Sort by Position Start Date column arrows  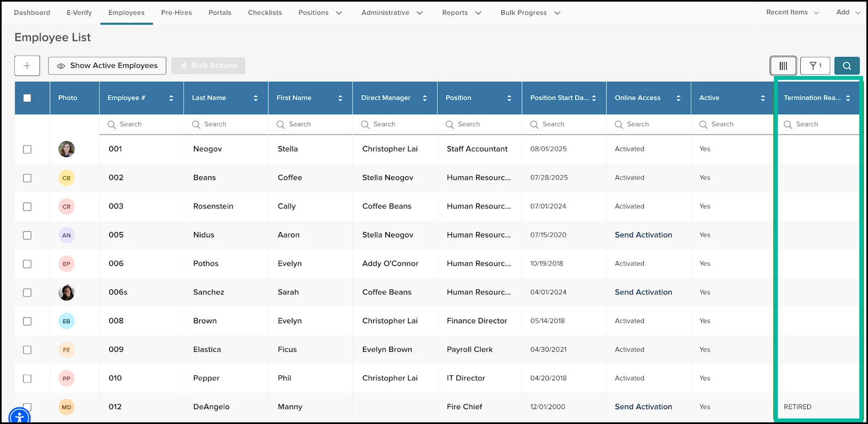click(x=594, y=98)
